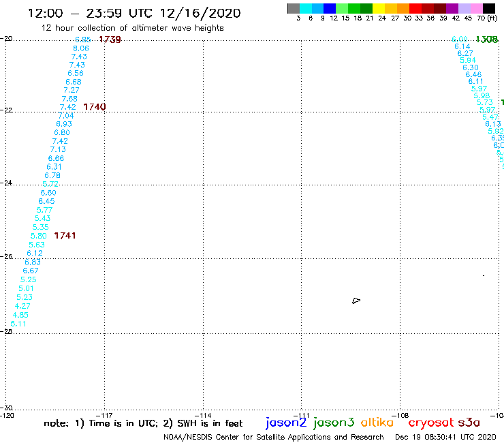Click the wave height value '6.80'
Image resolution: width=504 pixels, height=443 pixels.
click(62, 132)
